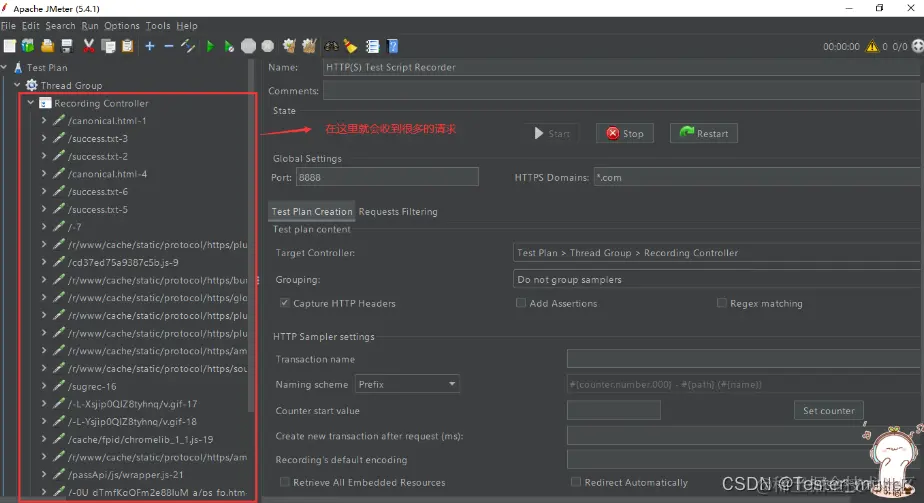Expand the /canonical.html-1 sampler
Image resolution: width=924 pixels, height=503 pixels.
(x=44, y=120)
